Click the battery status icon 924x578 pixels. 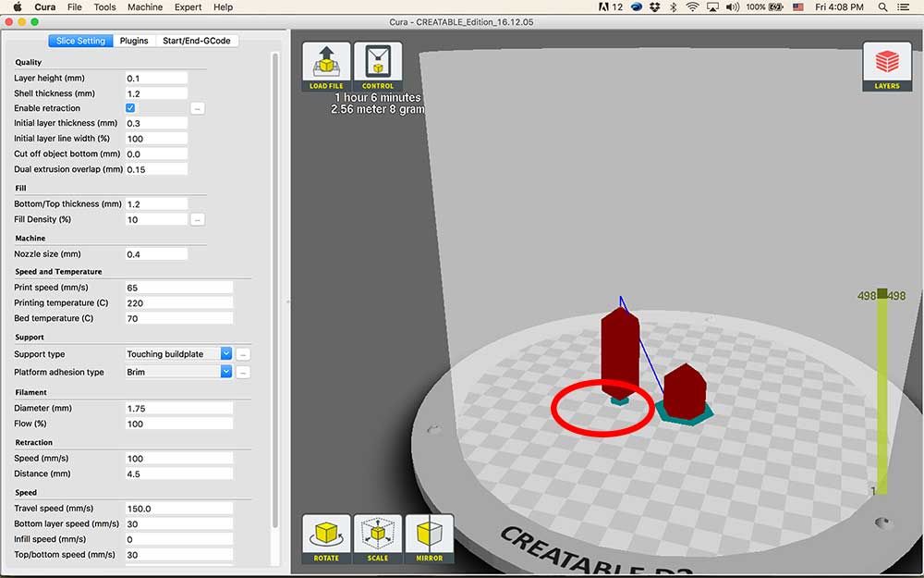coord(776,7)
